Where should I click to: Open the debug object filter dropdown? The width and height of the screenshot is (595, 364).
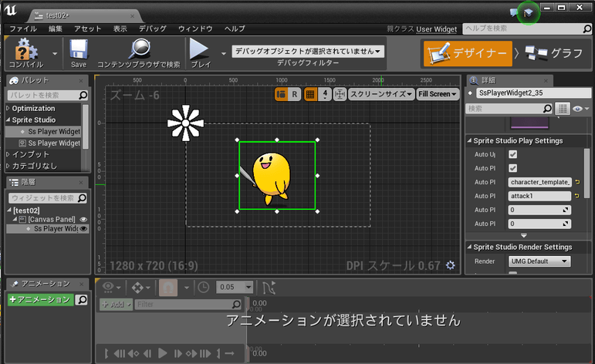(308, 51)
